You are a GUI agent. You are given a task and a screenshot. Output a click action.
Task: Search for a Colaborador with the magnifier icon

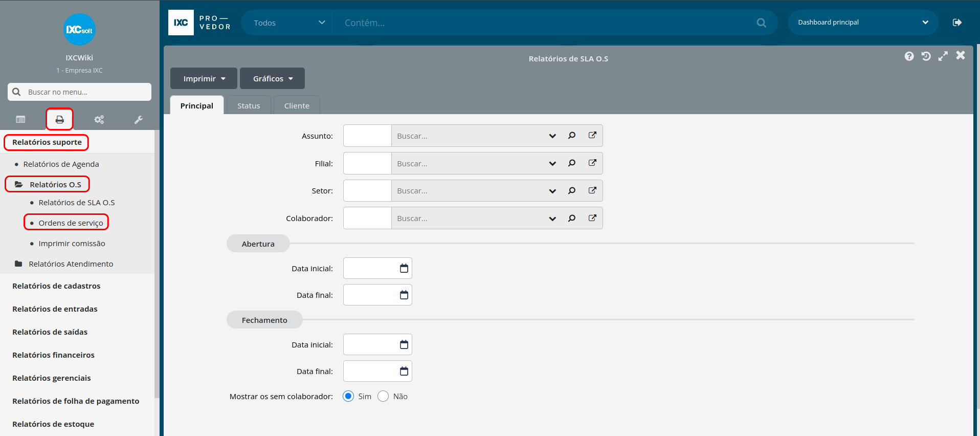(x=571, y=218)
